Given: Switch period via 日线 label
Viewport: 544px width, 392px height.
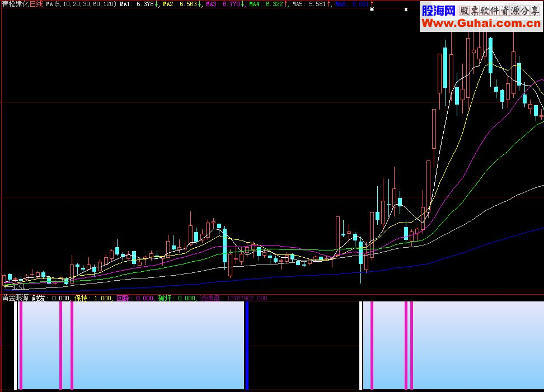Looking at the screenshot, I should [x=36, y=4].
